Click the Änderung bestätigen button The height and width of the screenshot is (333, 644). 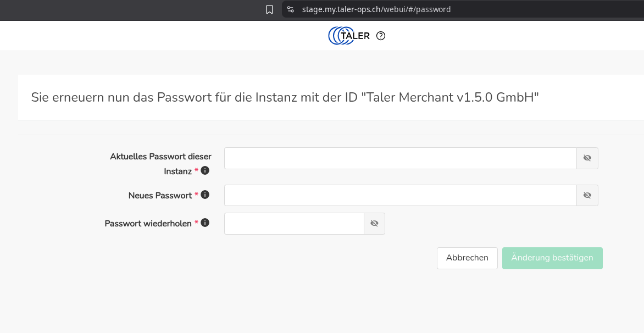click(552, 258)
